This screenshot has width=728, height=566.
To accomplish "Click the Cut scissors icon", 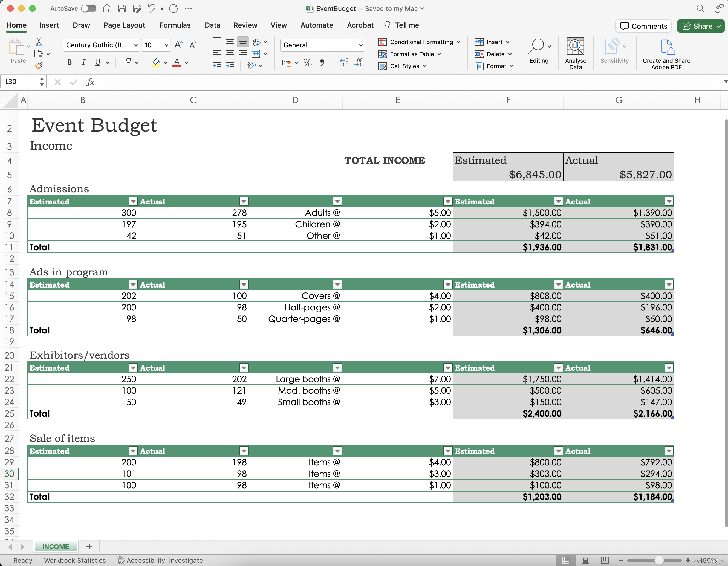I will pyautogui.click(x=39, y=42).
